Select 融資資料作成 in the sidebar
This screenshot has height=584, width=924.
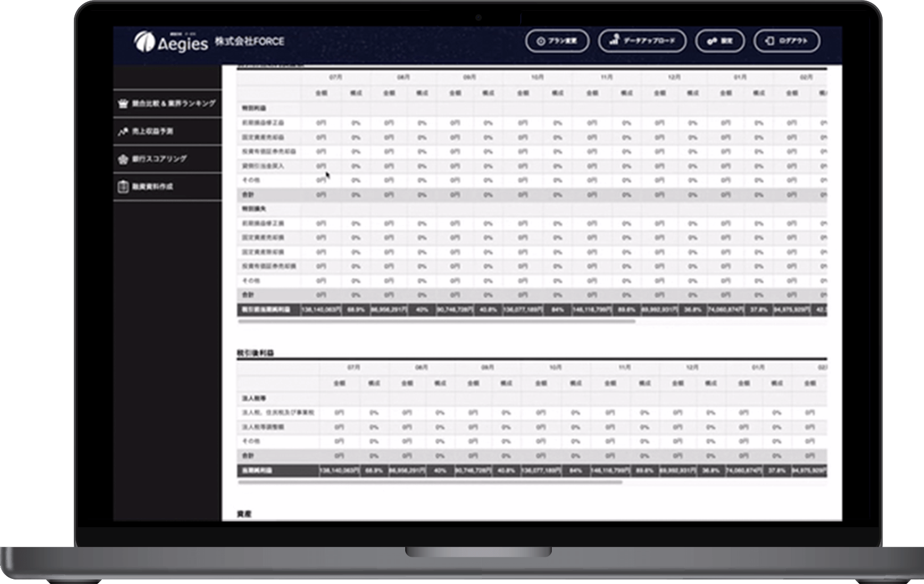(152, 186)
